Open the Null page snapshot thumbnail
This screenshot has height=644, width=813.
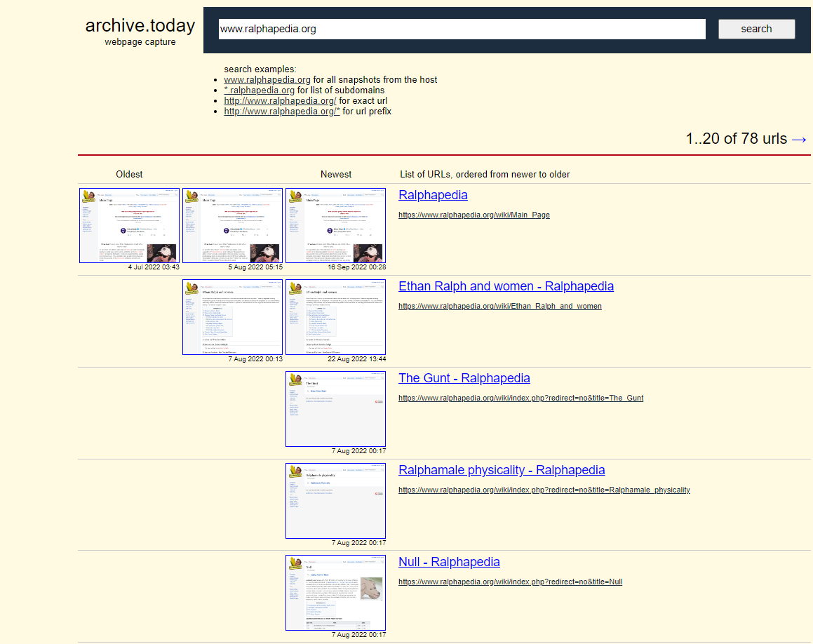click(x=335, y=593)
